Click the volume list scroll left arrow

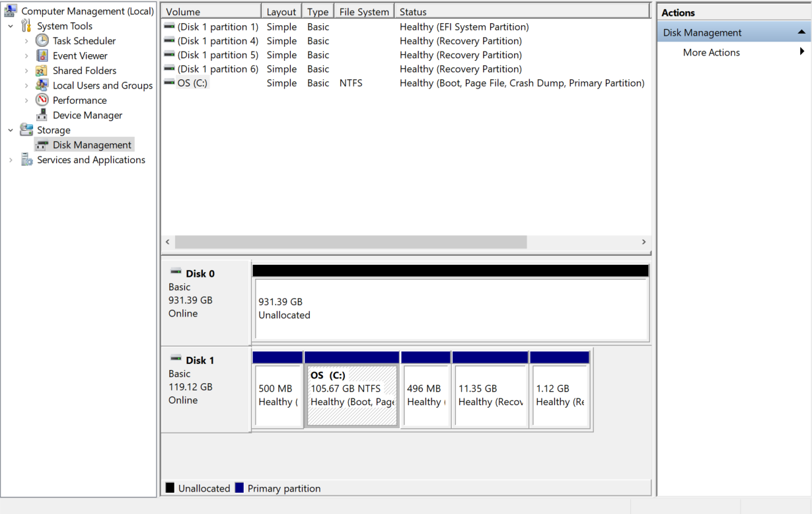click(x=168, y=242)
